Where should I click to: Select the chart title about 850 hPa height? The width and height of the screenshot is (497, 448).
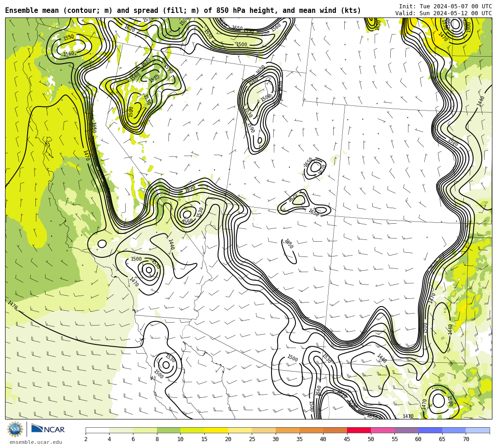click(183, 11)
